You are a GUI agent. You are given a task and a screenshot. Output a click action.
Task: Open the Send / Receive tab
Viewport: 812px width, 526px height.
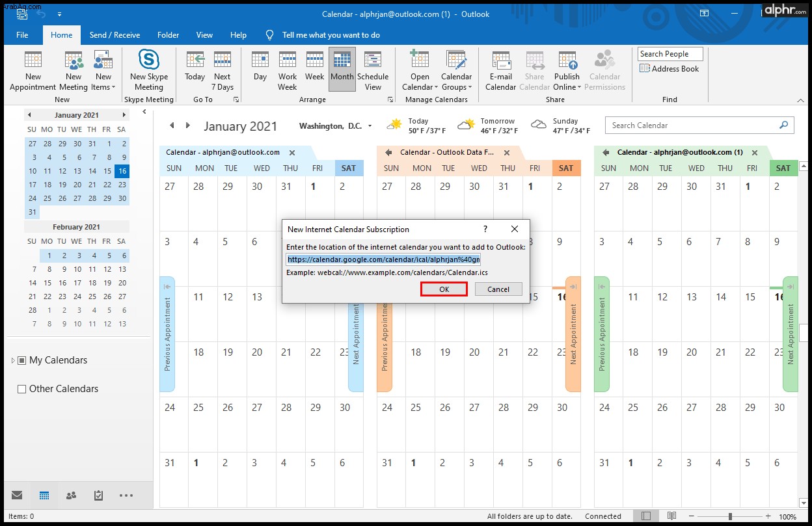point(115,35)
